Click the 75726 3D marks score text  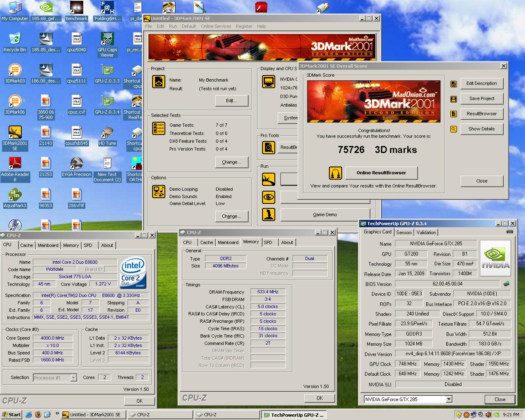[x=377, y=150]
